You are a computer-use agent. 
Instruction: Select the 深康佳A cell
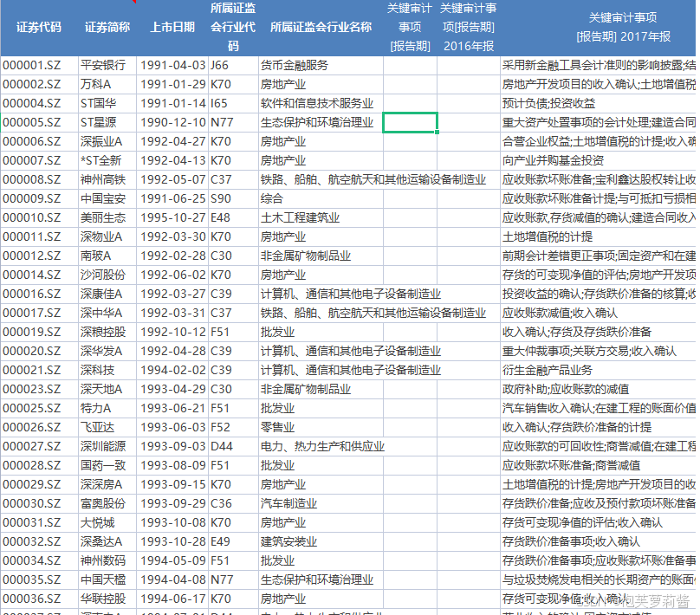click(x=107, y=295)
